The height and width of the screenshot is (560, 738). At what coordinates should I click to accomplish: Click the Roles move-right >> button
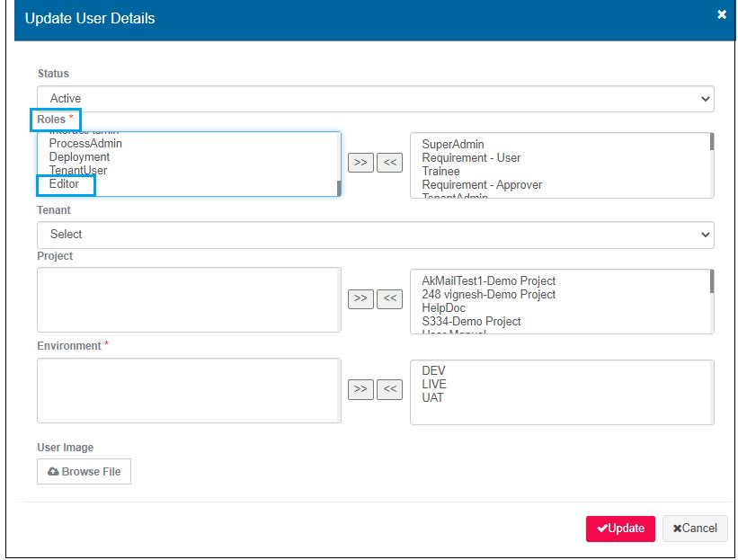[360, 163]
